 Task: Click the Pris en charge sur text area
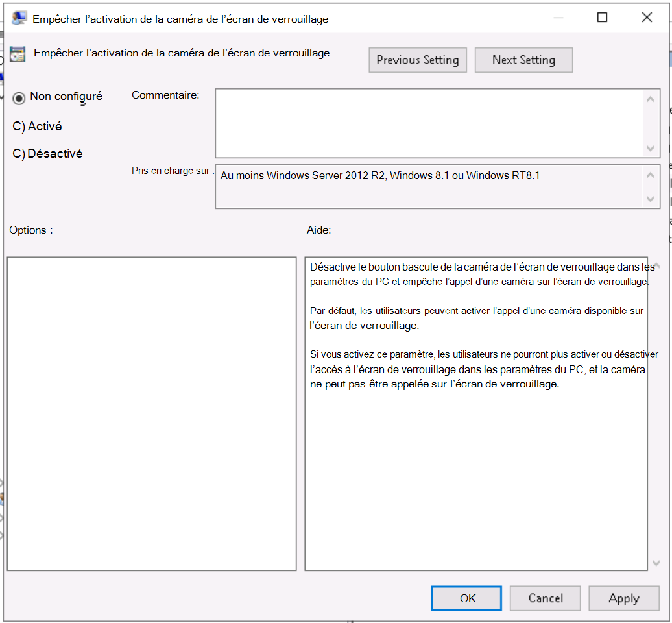pos(428,186)
